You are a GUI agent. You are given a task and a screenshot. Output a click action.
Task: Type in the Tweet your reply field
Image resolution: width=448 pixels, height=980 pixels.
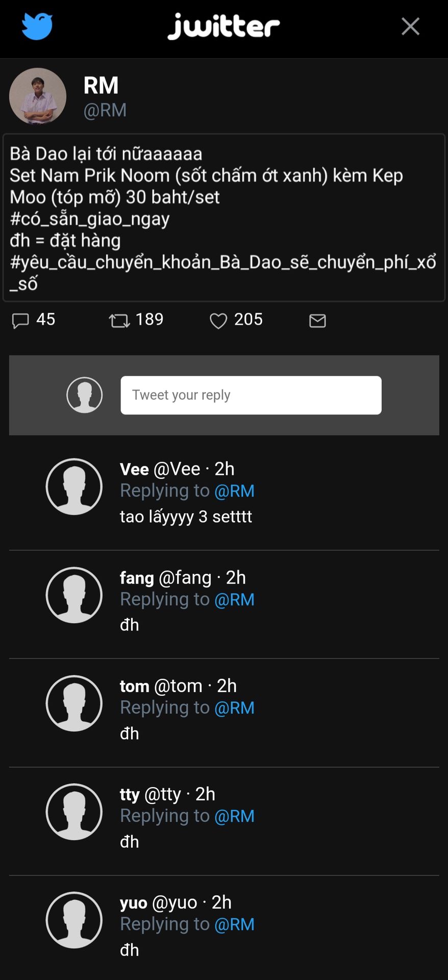[x=251, y=395]
